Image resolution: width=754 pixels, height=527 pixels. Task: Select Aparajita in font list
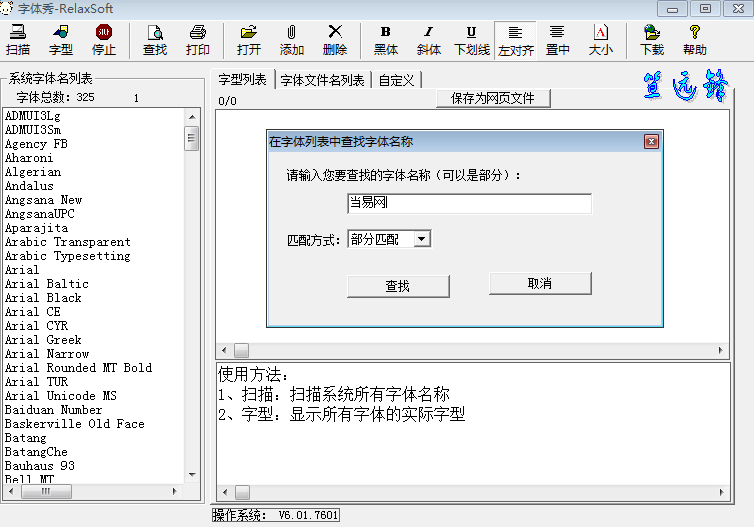36,228
